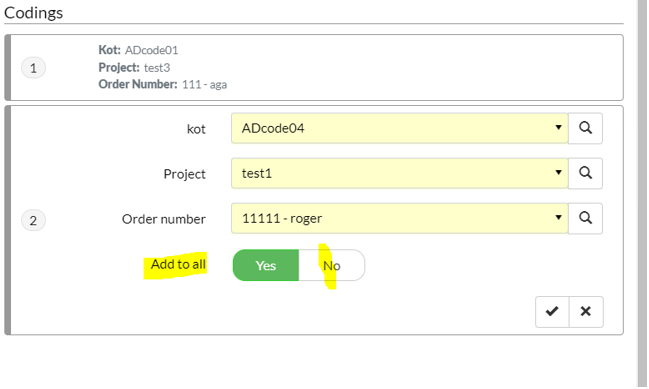649x389 pixels.
Task: Cancel coding 2 using the X button
Action: tap(586, 312)
